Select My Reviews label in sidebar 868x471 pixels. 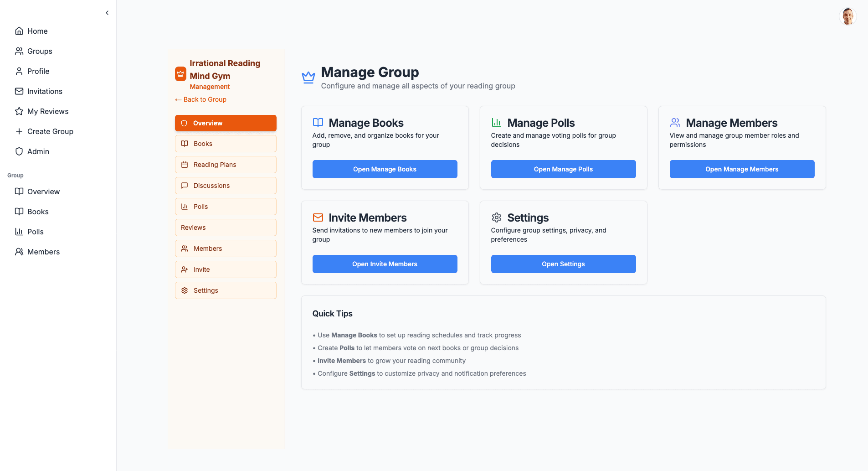click(48, 111)
